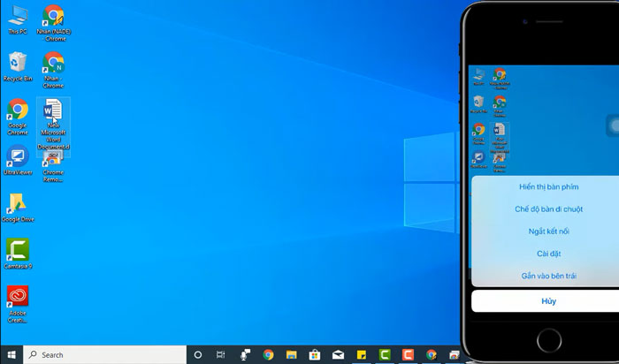Tap the mirrored Recycle Bin on phone screen
This screenshot has width=619, height=364.
(479, 104)
